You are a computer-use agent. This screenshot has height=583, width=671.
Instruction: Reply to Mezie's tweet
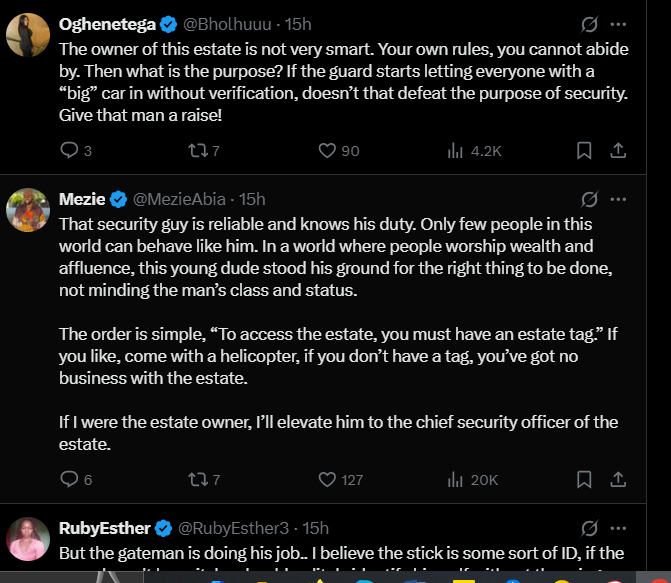[x=69, y=480]
